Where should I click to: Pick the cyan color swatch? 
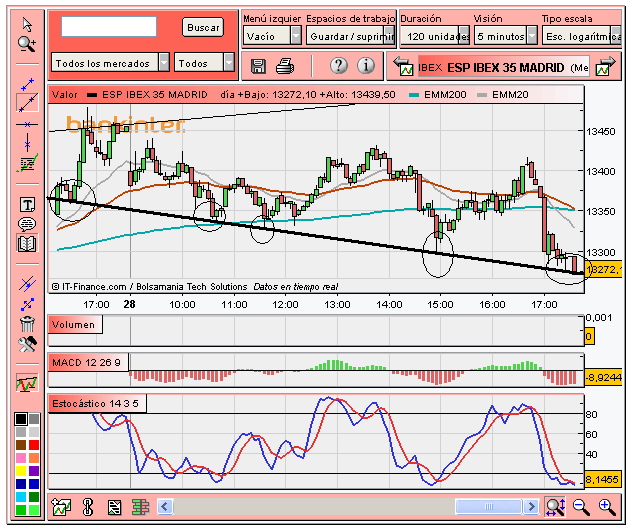pos(21,497)
